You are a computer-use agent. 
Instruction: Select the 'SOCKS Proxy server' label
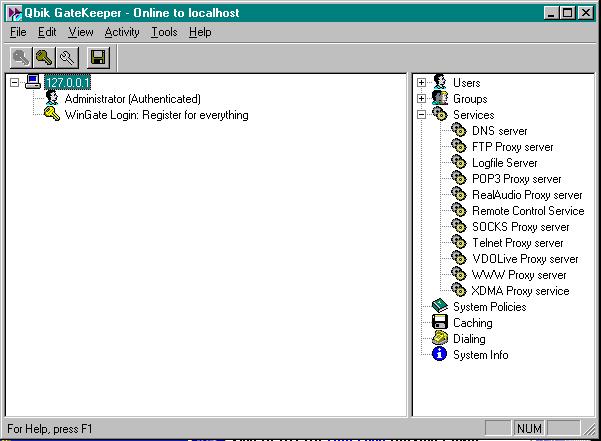click(521, 227)
